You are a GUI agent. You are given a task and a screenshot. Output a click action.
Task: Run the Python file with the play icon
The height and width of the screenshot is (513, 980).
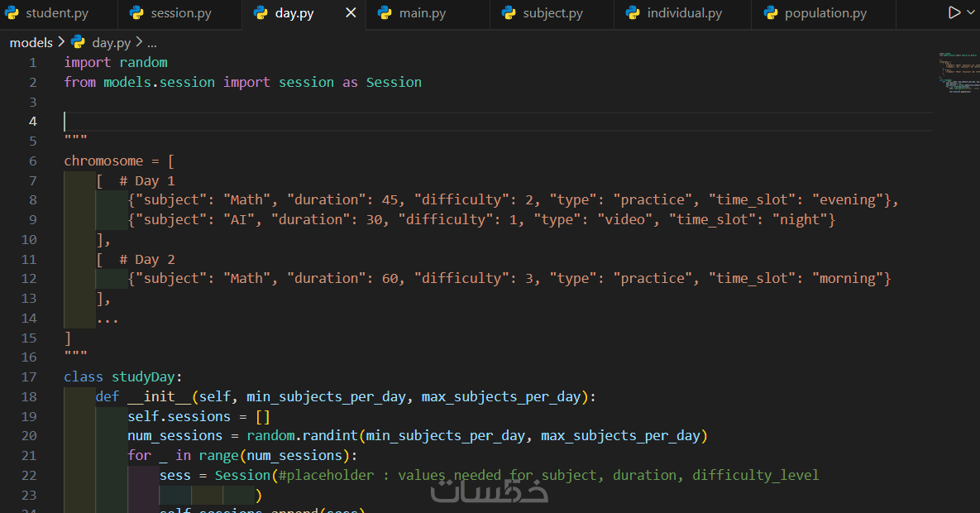coord(954,13)
